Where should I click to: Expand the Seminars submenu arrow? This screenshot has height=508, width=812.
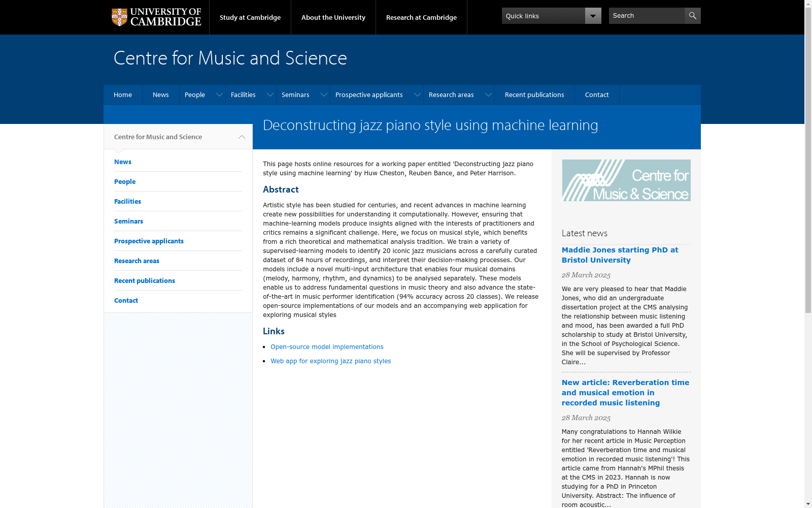click(324, 95)
